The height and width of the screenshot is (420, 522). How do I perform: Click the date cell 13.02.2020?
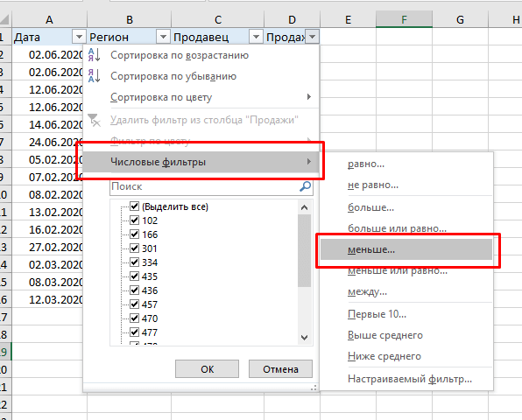(x=47, y=212)
